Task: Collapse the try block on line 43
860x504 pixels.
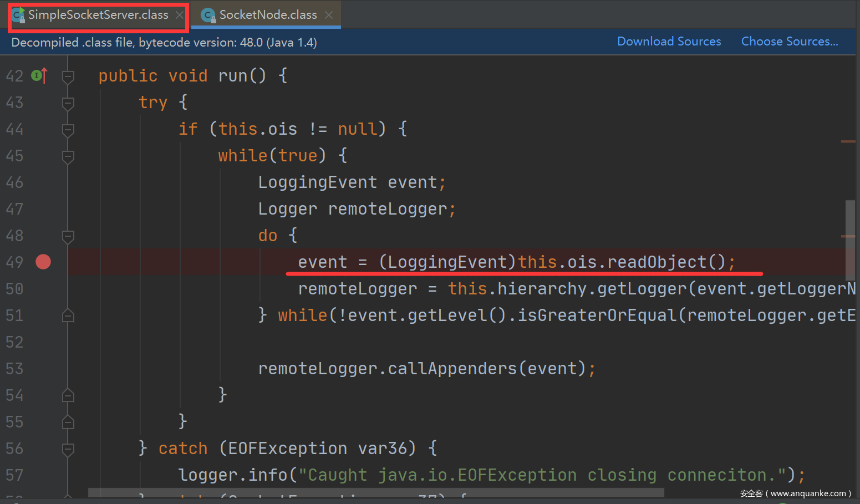Action: 68,103
